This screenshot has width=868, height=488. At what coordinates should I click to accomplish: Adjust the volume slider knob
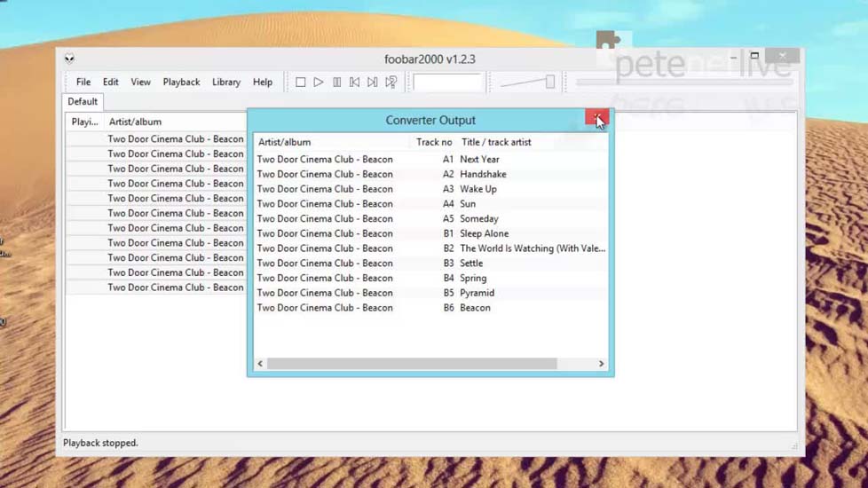pos(549,82)
